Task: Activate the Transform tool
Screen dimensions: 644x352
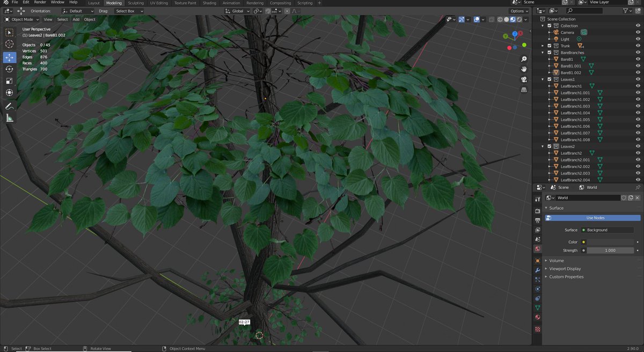Action: point(9,92)
